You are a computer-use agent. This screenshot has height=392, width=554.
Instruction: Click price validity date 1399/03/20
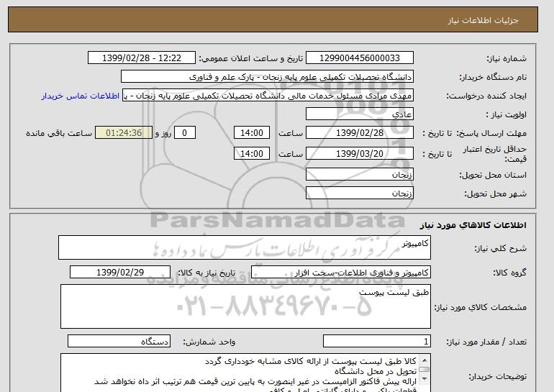pos(359,153)
